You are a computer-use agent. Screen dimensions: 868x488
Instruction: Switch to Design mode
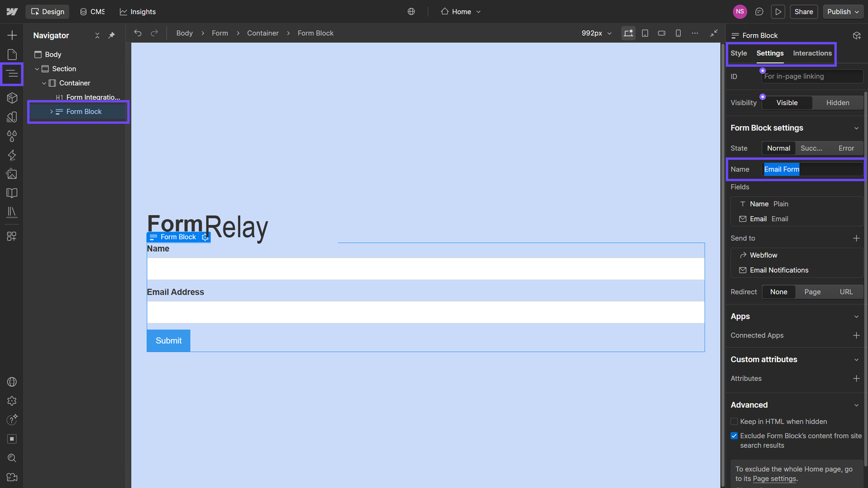click(48, 11)
